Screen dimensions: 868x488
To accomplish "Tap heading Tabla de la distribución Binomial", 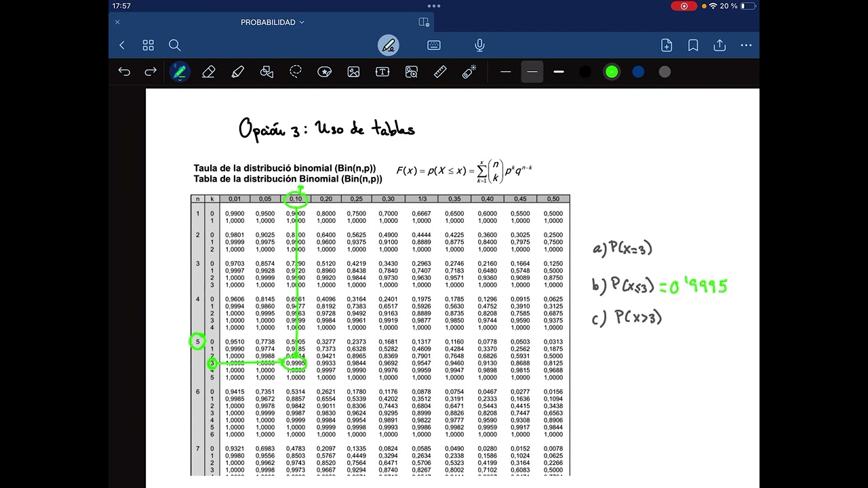I will 288,180.
